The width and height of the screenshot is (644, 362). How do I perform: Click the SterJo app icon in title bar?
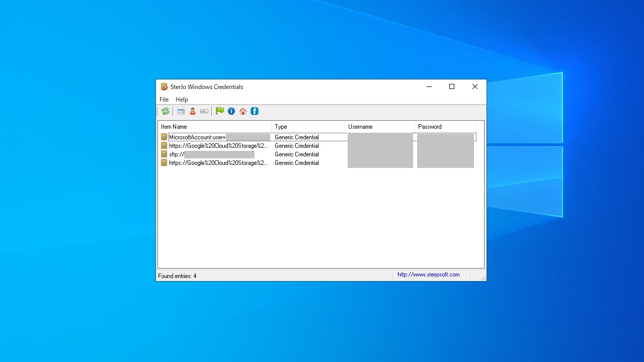164,87
